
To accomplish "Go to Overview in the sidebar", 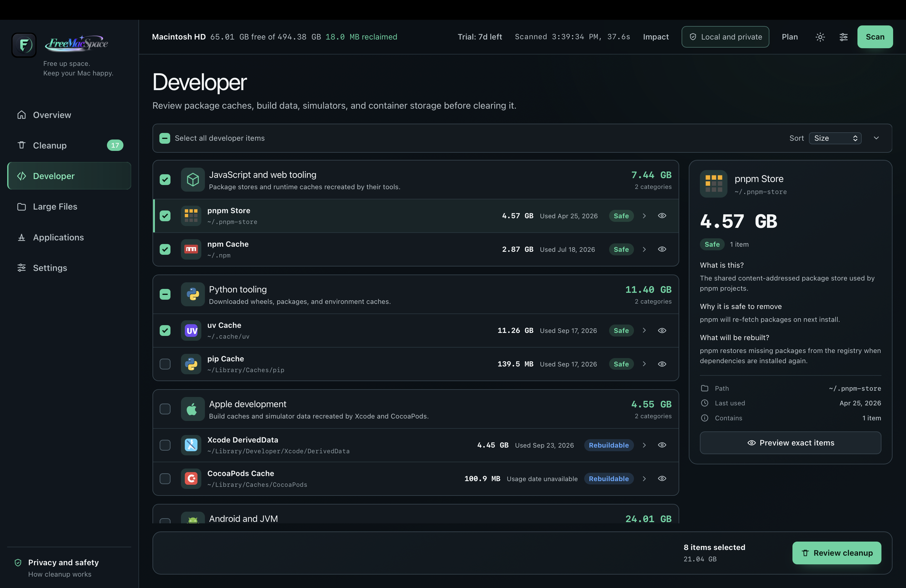I will 69,115.
